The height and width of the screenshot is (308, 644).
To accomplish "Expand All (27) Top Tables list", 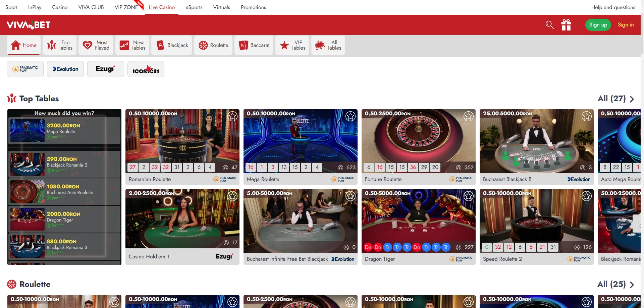I will (616, 99).
